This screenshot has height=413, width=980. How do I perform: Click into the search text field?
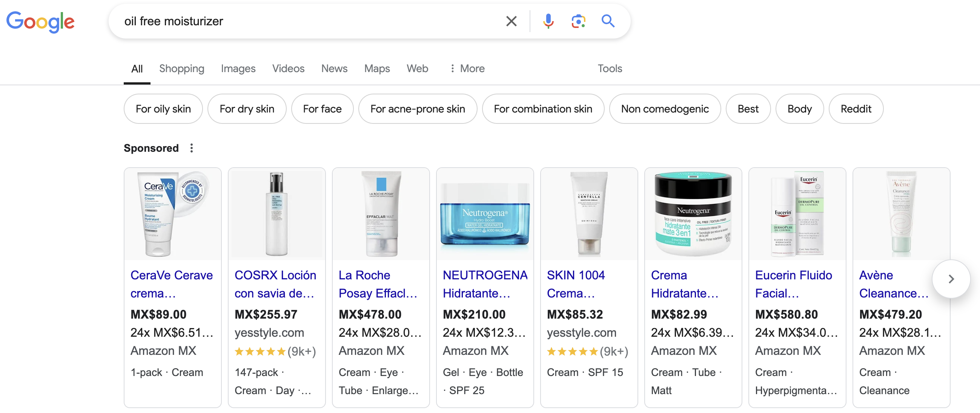[304, 21]
